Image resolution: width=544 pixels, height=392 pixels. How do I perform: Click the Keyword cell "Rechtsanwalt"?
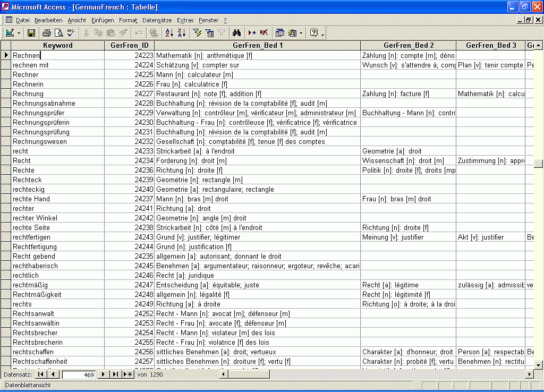click(57, 313)
